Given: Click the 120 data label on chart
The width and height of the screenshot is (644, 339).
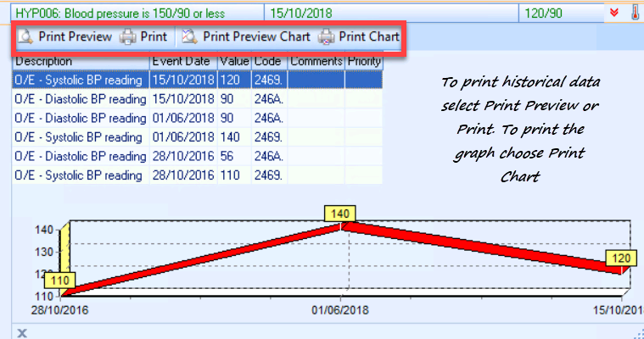Looking at the screenshot, I should point(622,258).
